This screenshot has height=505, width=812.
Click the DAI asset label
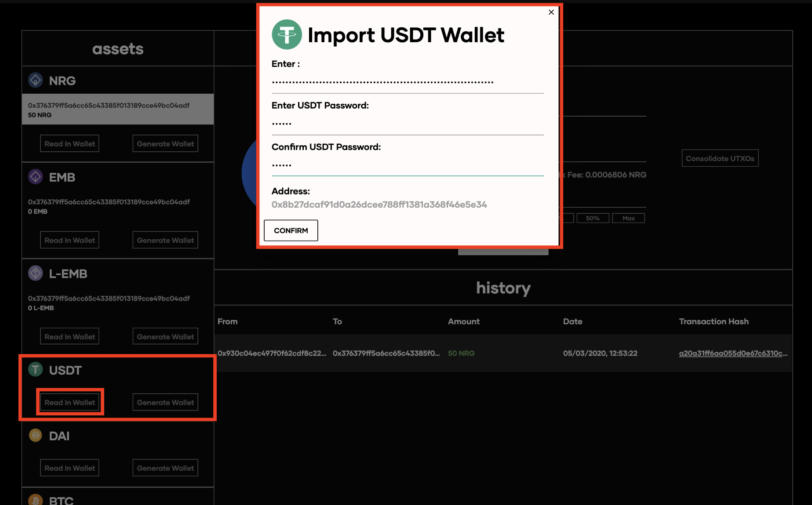(59, 436)
